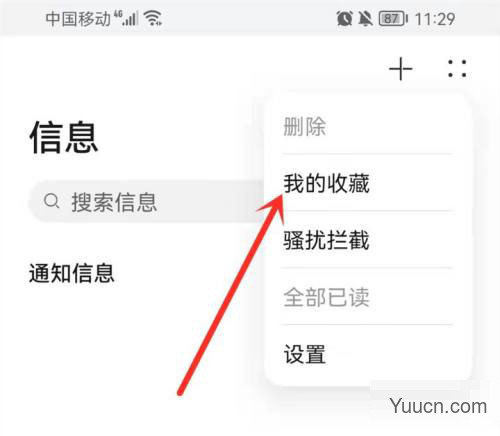Click the magnifier icon in search bar

click(52, 201)
